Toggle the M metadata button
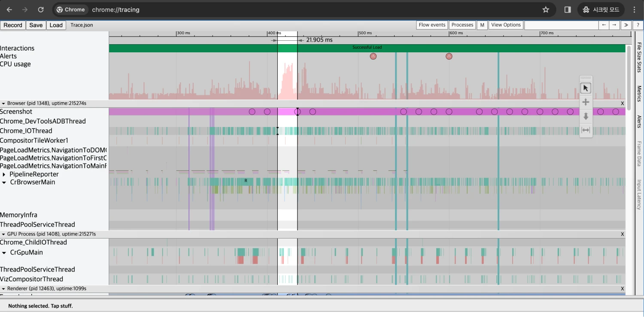644x317 pixels. click(482, 25)
